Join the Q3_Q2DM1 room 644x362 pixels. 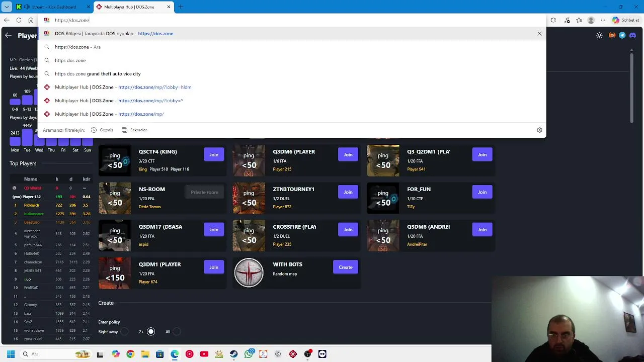482,154
